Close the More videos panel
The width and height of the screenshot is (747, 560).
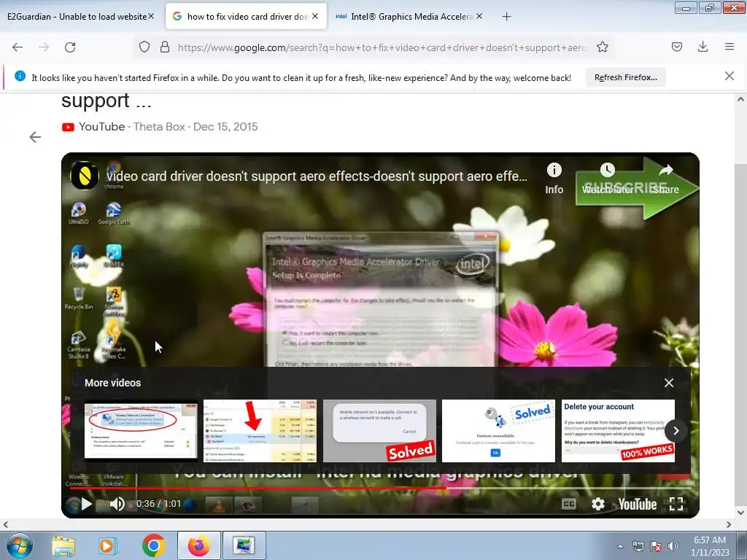669,383
